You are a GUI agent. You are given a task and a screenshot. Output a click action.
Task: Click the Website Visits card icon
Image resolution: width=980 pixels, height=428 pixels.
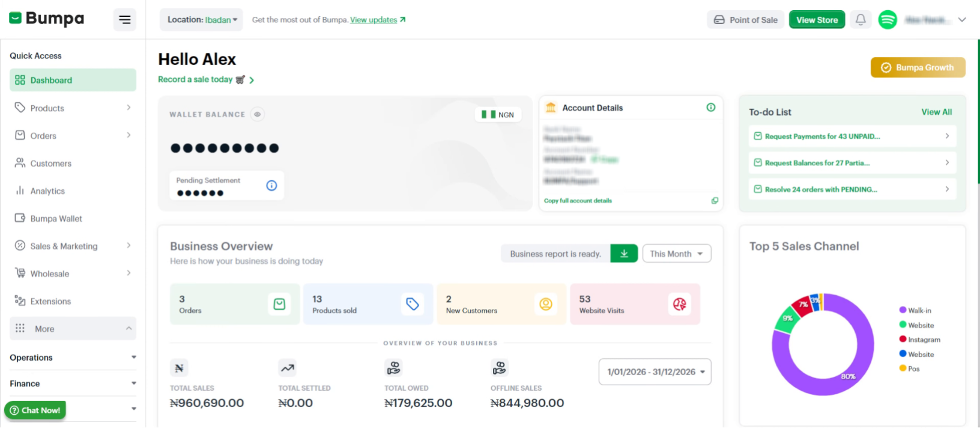tap(679, 304)
